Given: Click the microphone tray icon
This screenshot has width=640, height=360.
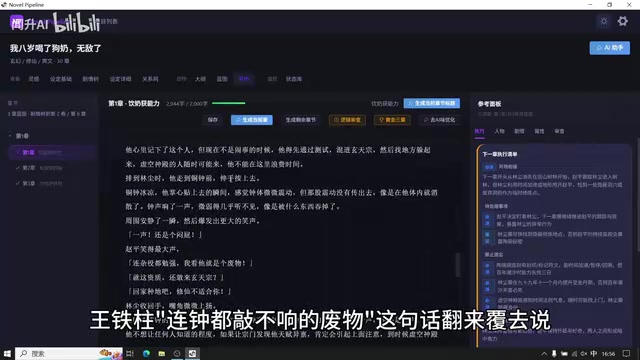Looking at the screenshot, I should (x=554, y=353).
